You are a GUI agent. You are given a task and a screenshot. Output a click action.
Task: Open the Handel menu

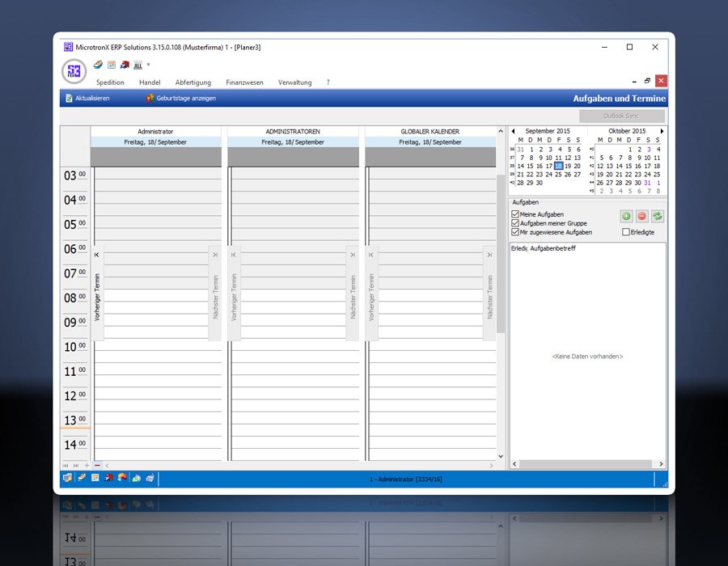[x=150, y=82]
